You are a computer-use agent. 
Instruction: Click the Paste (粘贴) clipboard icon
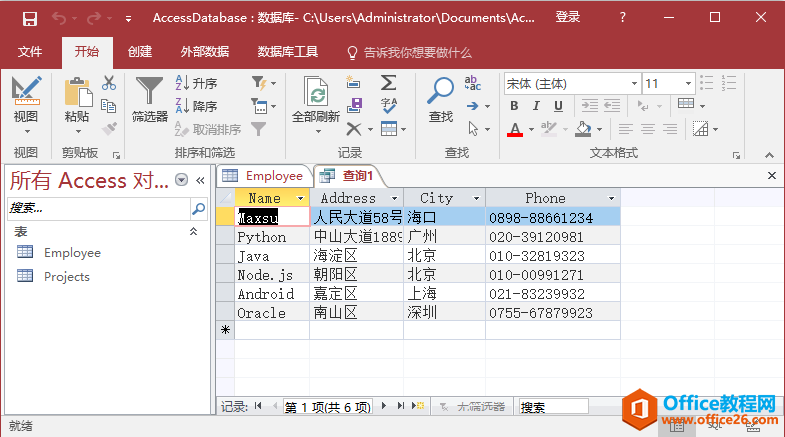(76, 94)
